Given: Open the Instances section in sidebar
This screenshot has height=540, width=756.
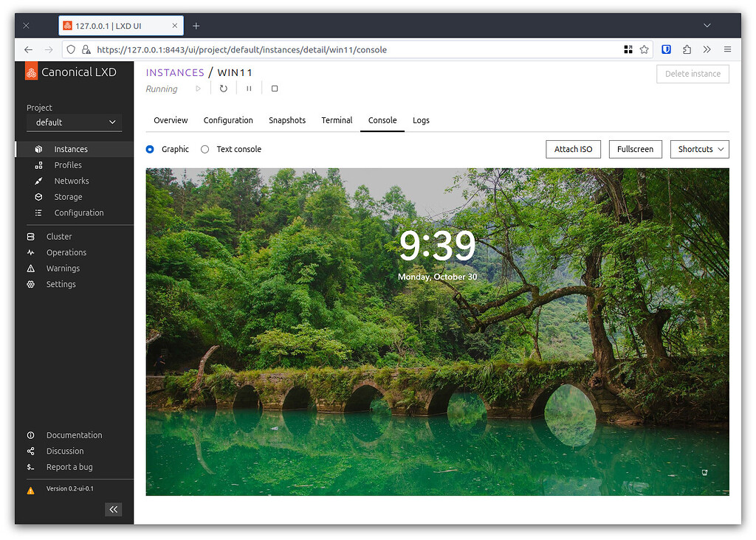Looking at the screenshot, I should (x=72, y=149).
